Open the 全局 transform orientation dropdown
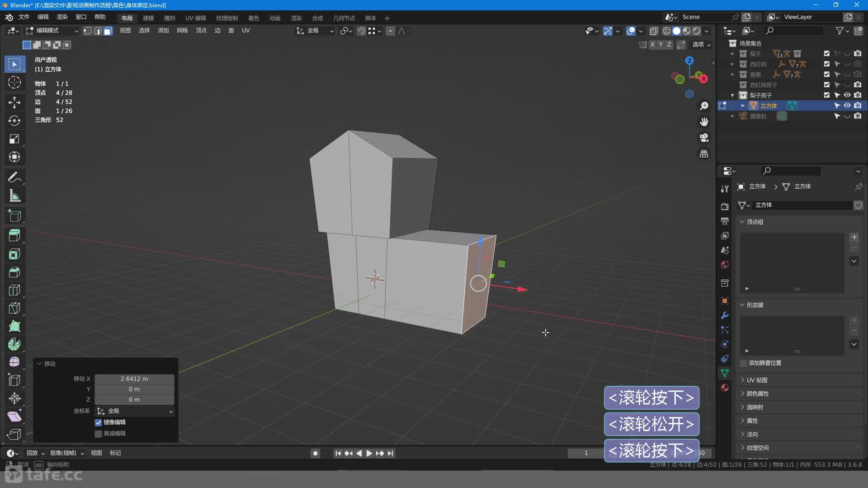868x488 pixels. pyautogui.click(x=315, y=31)
